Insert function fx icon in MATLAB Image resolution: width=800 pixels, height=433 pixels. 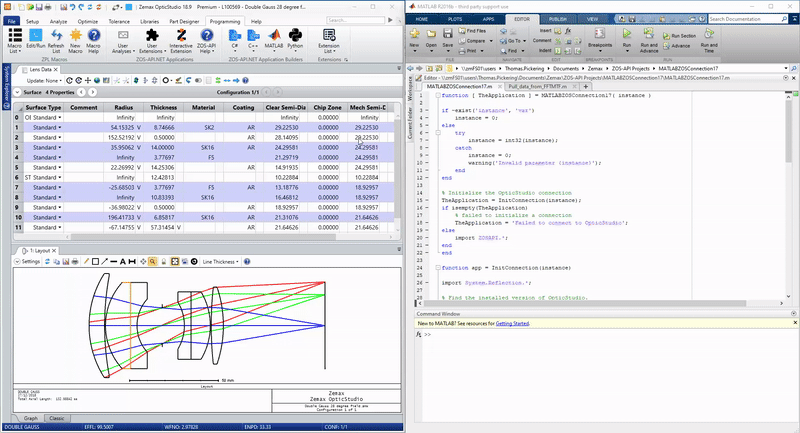tap(568, 31)
